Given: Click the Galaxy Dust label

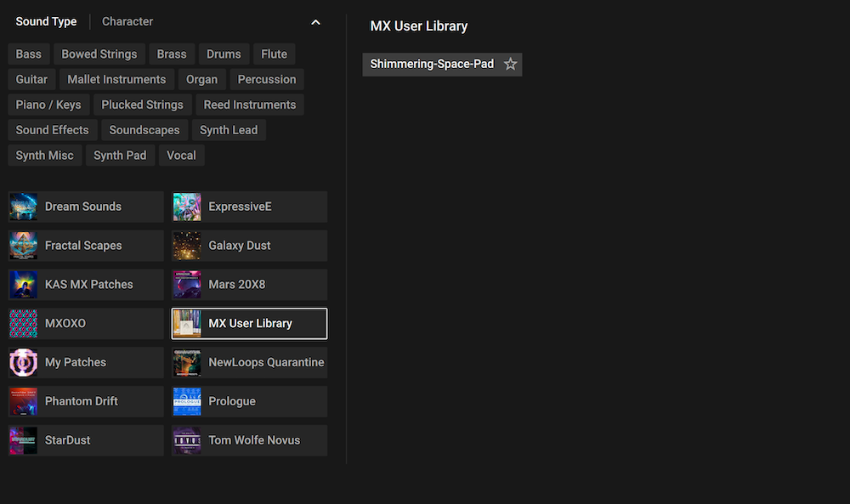Looking at the screenshot, I should 240,246.
